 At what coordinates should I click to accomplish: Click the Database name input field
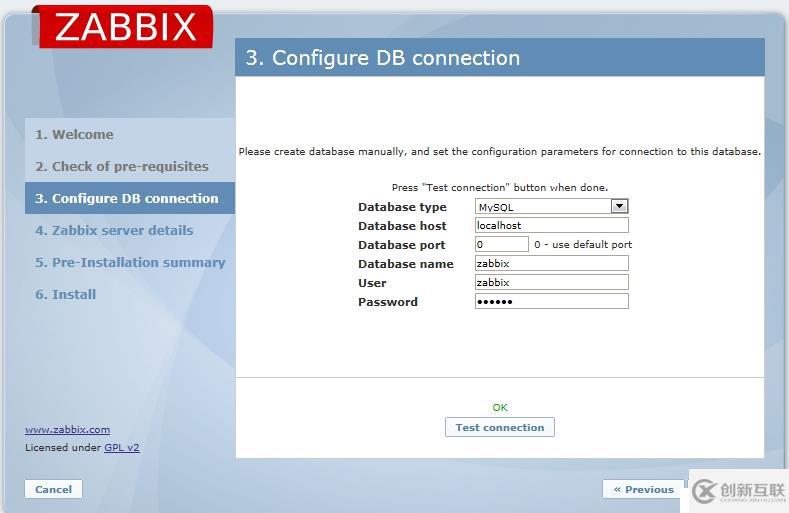tap(551, 263)
